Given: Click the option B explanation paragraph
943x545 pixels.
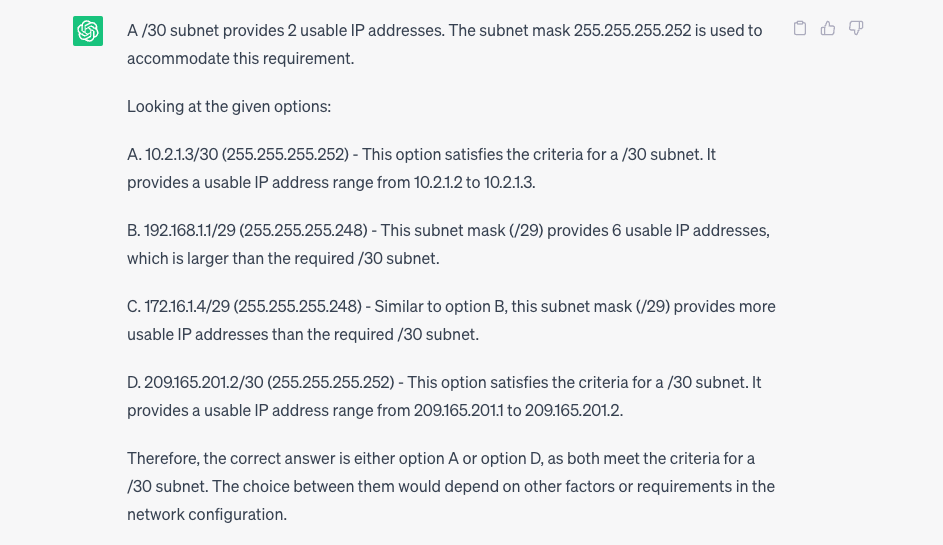Looking at the screenshot, I should click(x=448, y=244).
